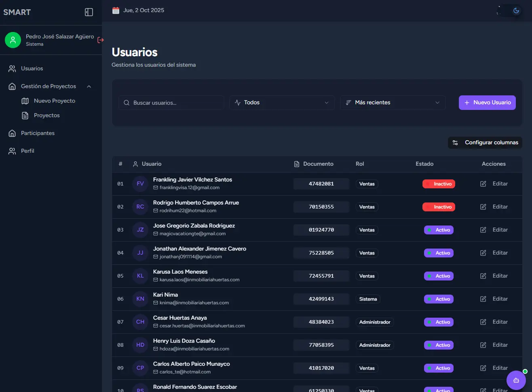Go to Participantes in the sidebar
Viewport: 532px width, 392px height.
click(x=38, y=133)
